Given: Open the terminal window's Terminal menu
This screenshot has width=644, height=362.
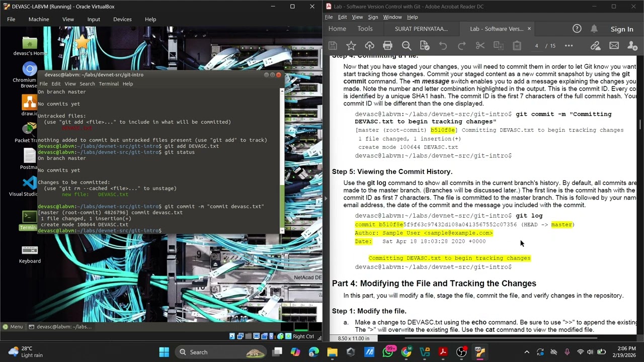Looking at the screenshot, I should click(109, 83).
